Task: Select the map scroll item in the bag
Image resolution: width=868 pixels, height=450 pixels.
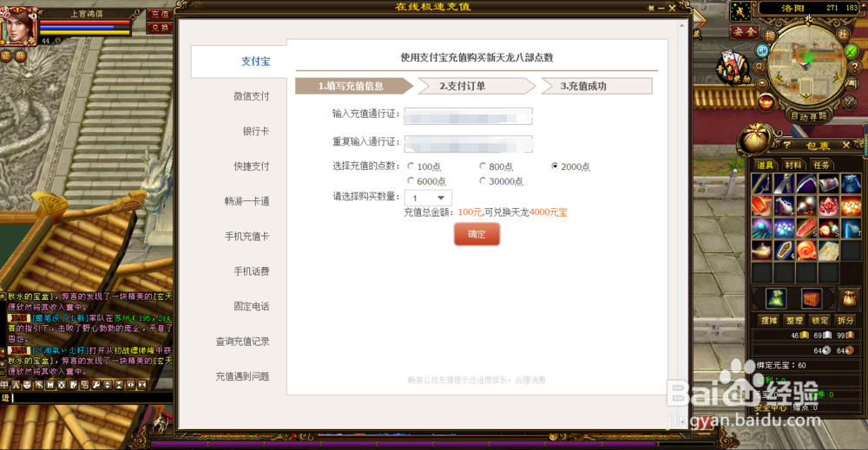Action: point(829,250)
